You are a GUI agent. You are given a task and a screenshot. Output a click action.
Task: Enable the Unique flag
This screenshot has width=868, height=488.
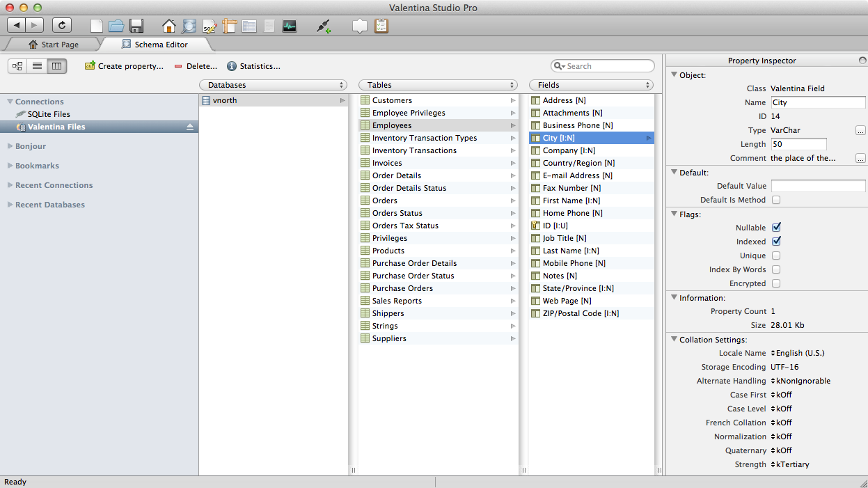[776, 255]
